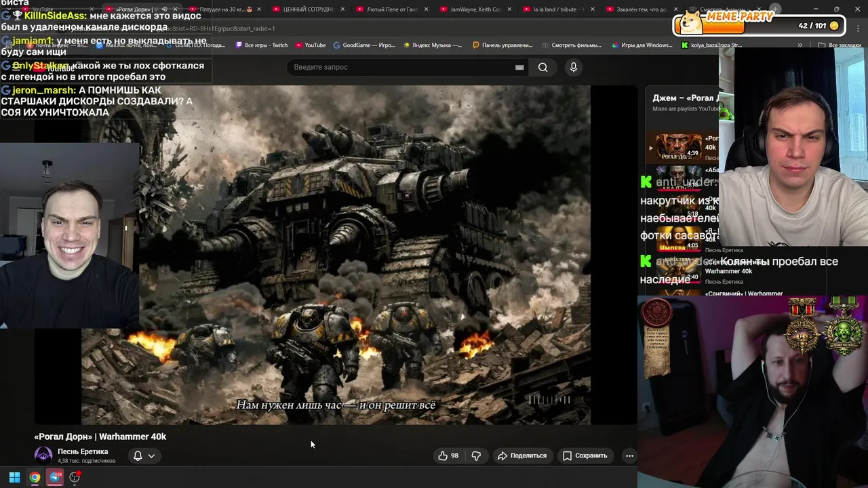Screen dimensions: 868x488
Task: Open the kolya_baza3raza bookmark
Action: click(711, 45)
